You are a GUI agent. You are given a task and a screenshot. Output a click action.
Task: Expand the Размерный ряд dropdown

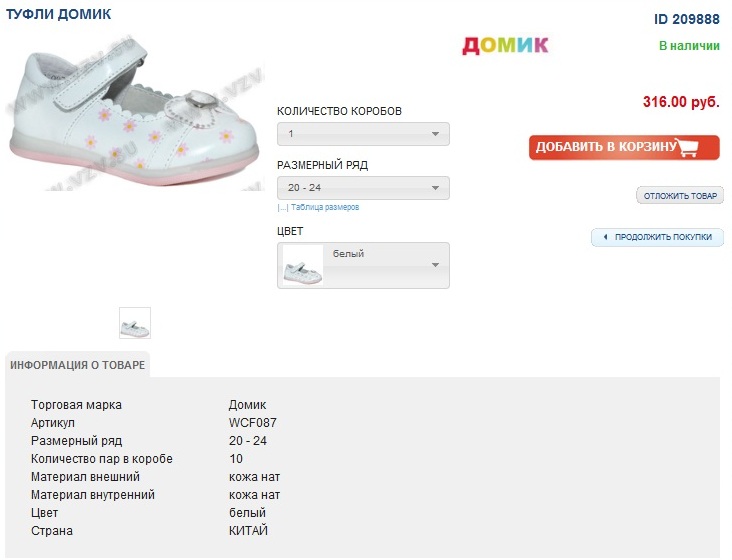coord(363,188)
